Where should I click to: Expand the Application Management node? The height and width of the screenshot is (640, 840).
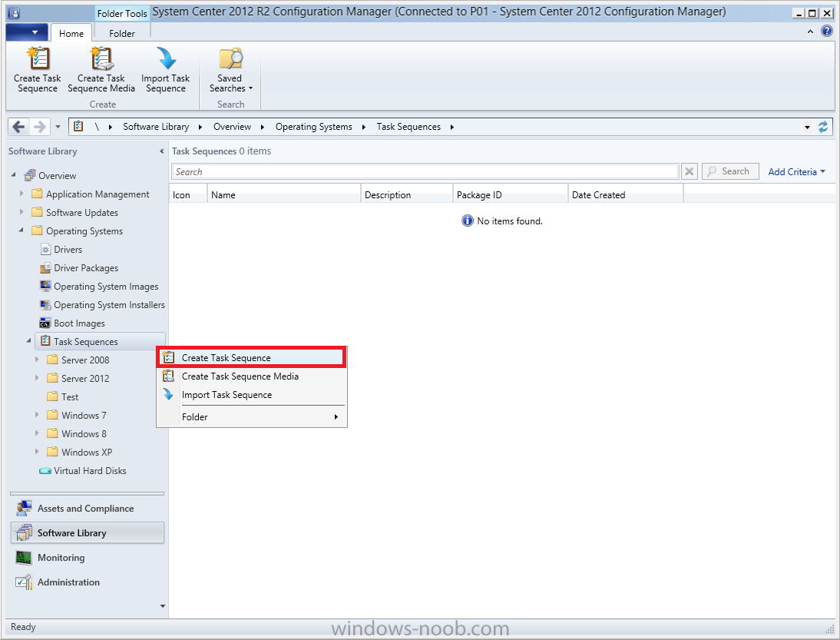click(x=21, y=193)
